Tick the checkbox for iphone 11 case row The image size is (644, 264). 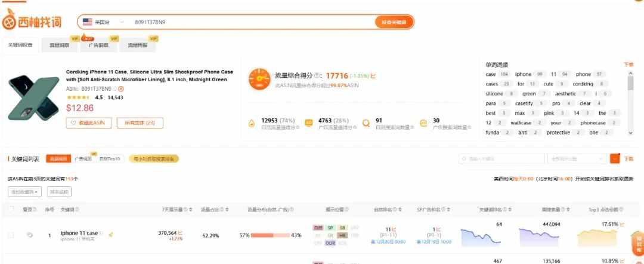pyautogui.click(x=11, y=235)
